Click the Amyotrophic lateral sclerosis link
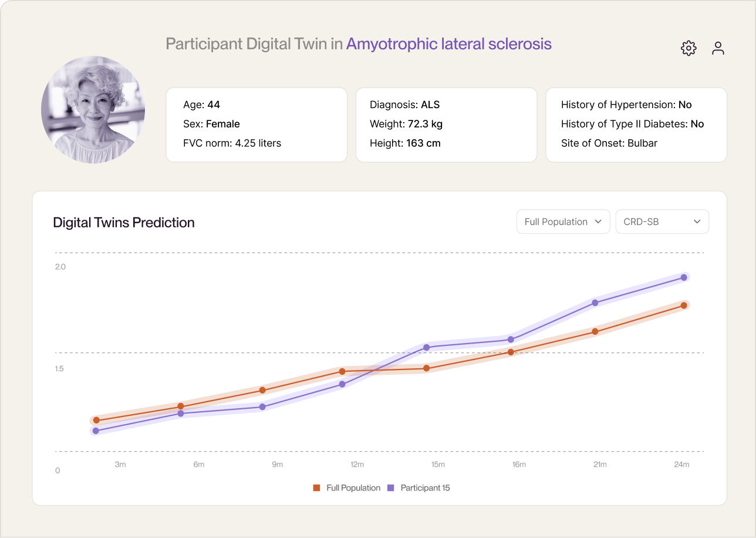This screenshot has height=538, width=756. (449, 44)
